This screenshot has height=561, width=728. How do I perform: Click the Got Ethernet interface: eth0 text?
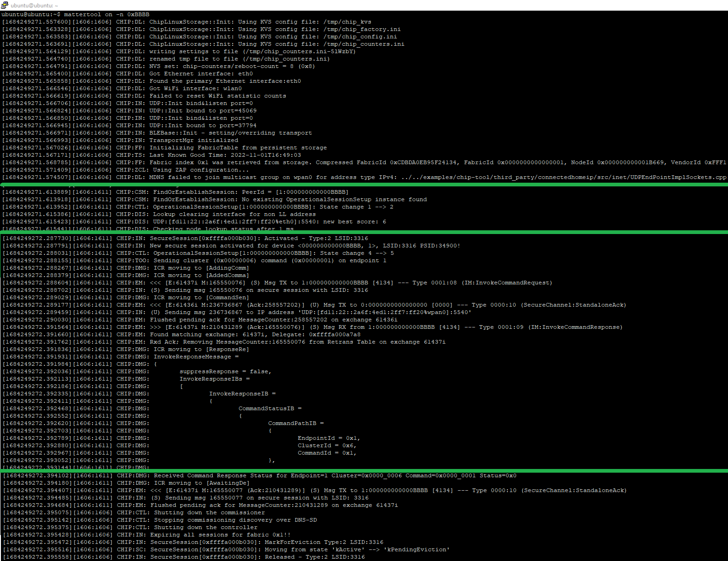click(x=201, y=74)
